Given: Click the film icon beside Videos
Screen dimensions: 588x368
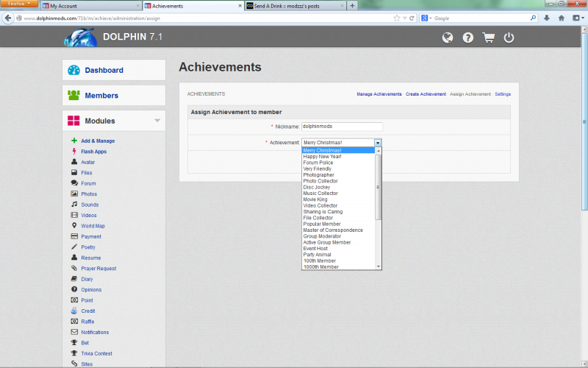Looking at the screenshot, I should click(x=74, y=215).
